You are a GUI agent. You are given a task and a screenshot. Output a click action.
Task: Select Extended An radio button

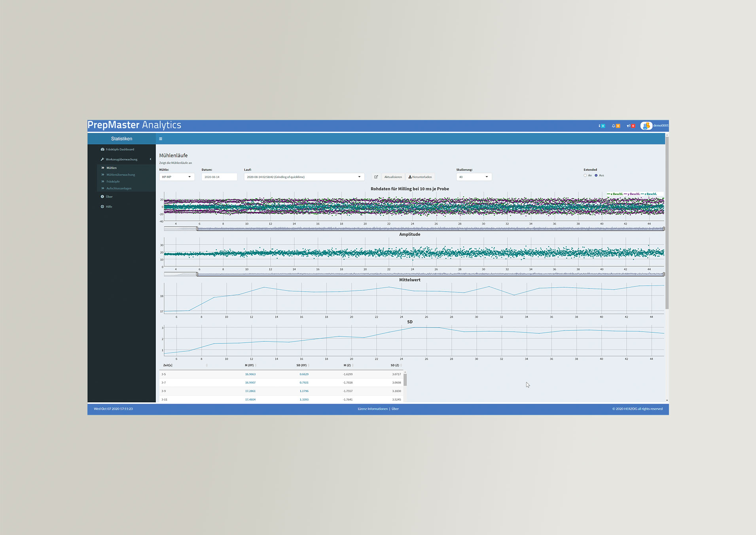(x=585, y=175)
